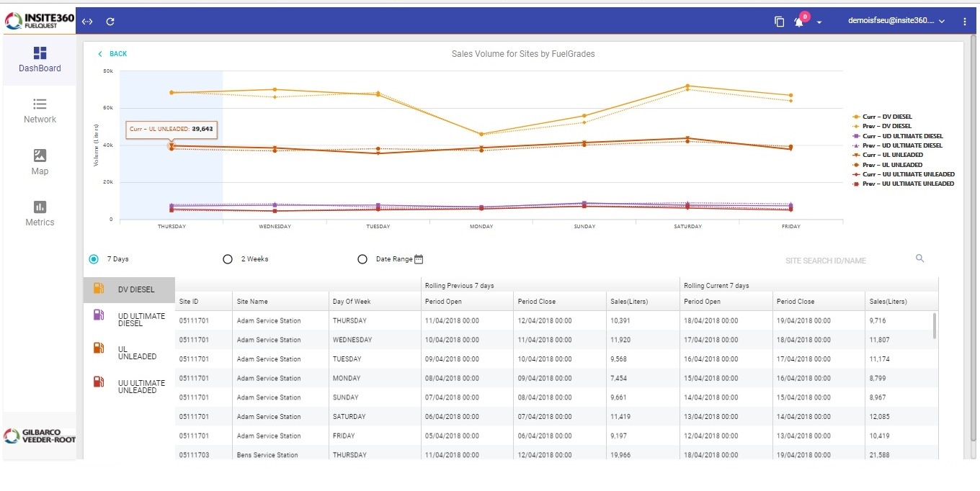Open the Map view icon
The height and width of the screenshot is (491, 980).
point(40,156)
